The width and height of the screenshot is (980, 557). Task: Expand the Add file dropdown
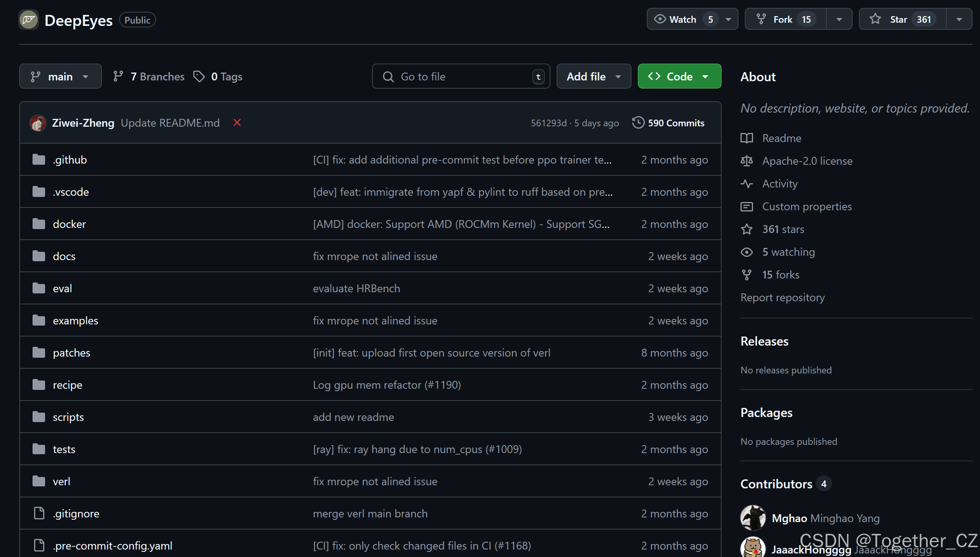tap(593, 76)
